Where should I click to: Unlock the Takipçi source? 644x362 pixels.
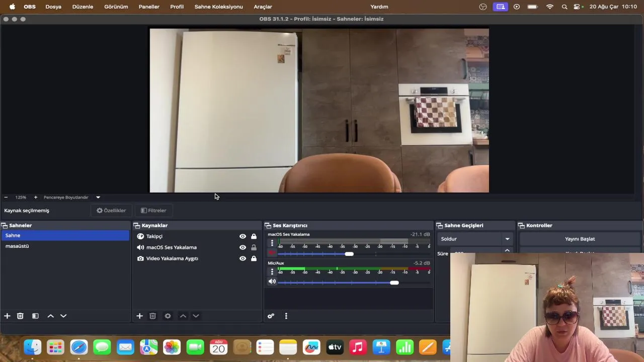254,236
